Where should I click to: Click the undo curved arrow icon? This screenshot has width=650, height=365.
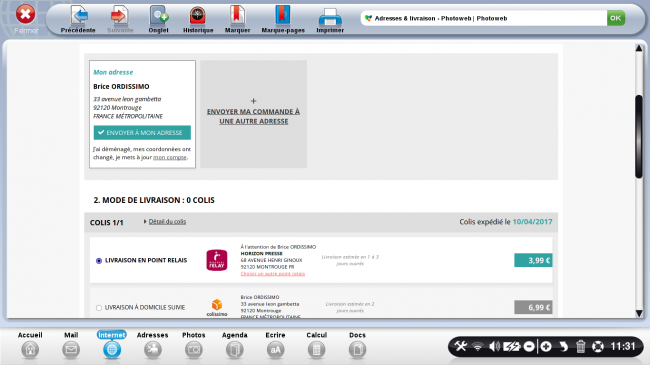click(x=563, y=346)
